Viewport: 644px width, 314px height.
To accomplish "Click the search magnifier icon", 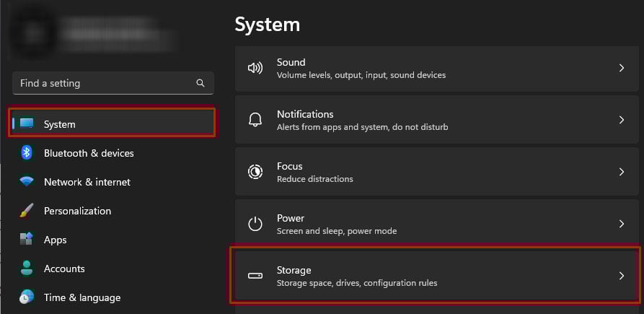I will (200, 83).
